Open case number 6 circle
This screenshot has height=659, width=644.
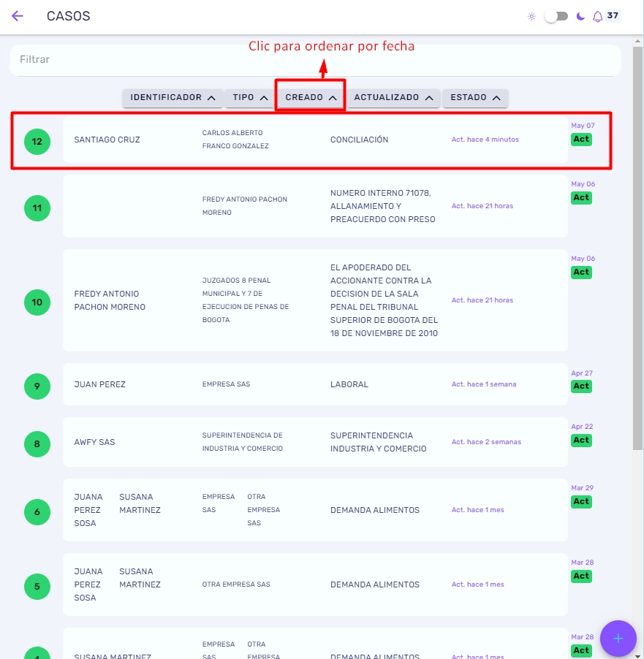pos(37,512)
